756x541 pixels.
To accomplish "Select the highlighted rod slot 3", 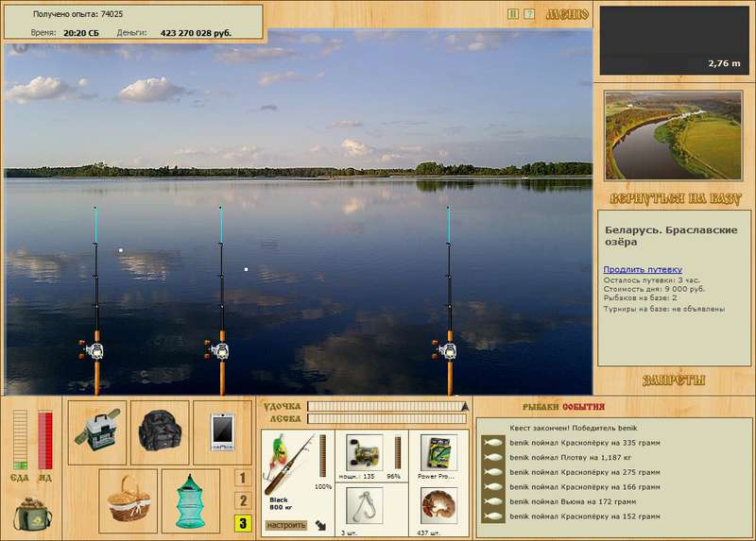I will pyautogui.click(x=243, y=523).
